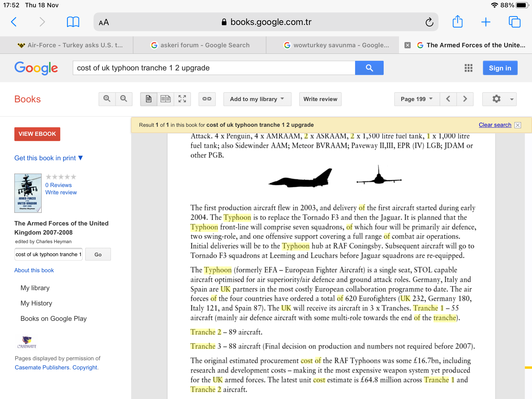532x399 pixels.
Task: Click the Clear search link
Action: coord(495,125)
